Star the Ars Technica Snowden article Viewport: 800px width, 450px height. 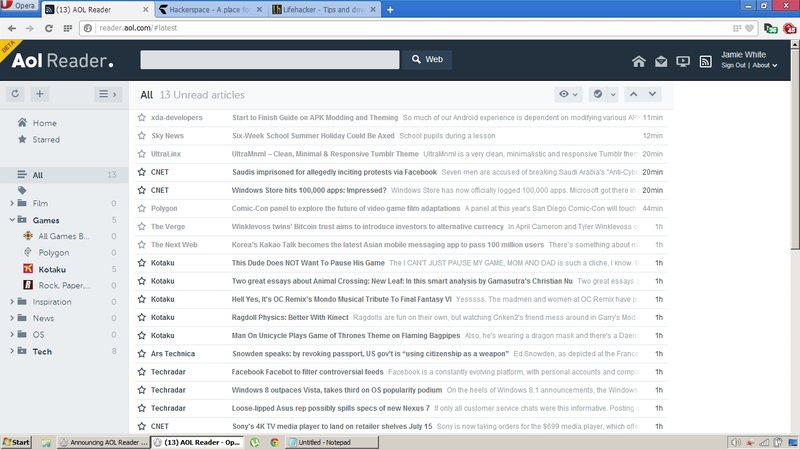(x=141, y=354)
